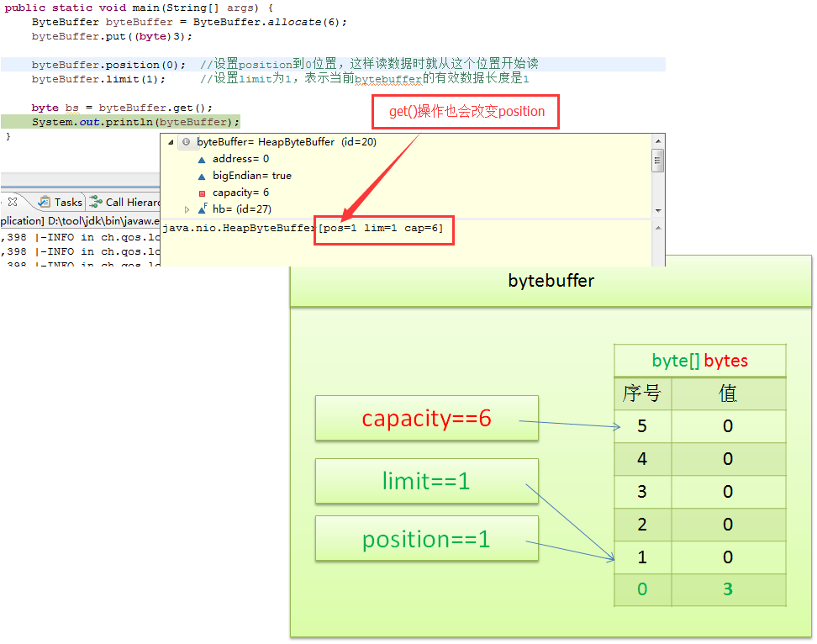This screenshot has width=817, height=644.
Task: Click the byteBuffer local variable icon
Action: pos(186,142)
